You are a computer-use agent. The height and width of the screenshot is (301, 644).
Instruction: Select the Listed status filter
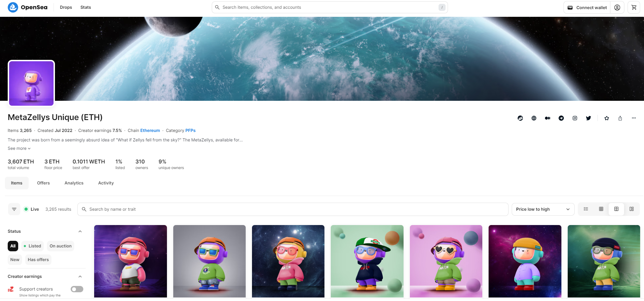click(x=32, y=246)
